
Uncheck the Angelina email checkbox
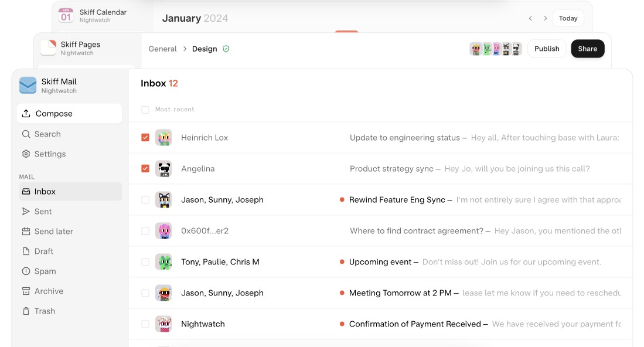(145, 169)
